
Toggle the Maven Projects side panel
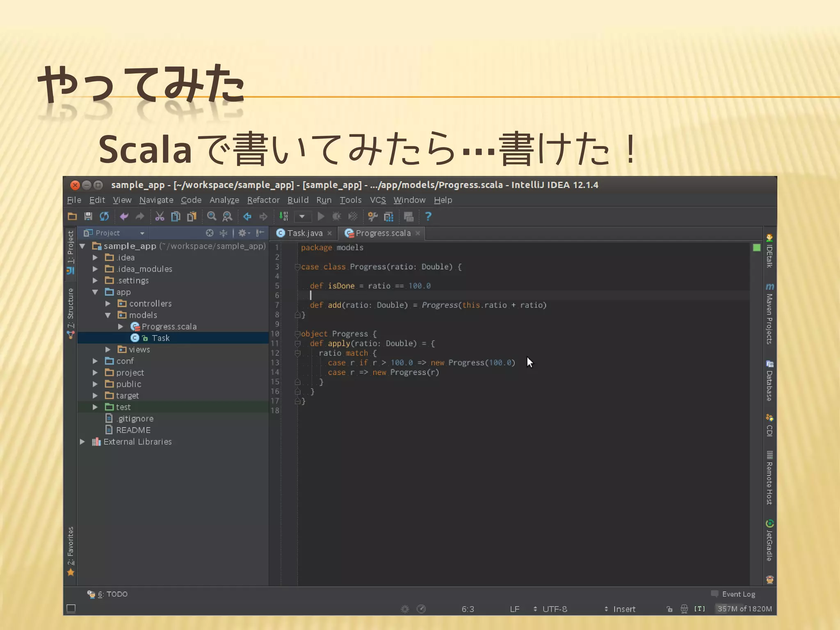pyautogui.click(x=770, y=313)
